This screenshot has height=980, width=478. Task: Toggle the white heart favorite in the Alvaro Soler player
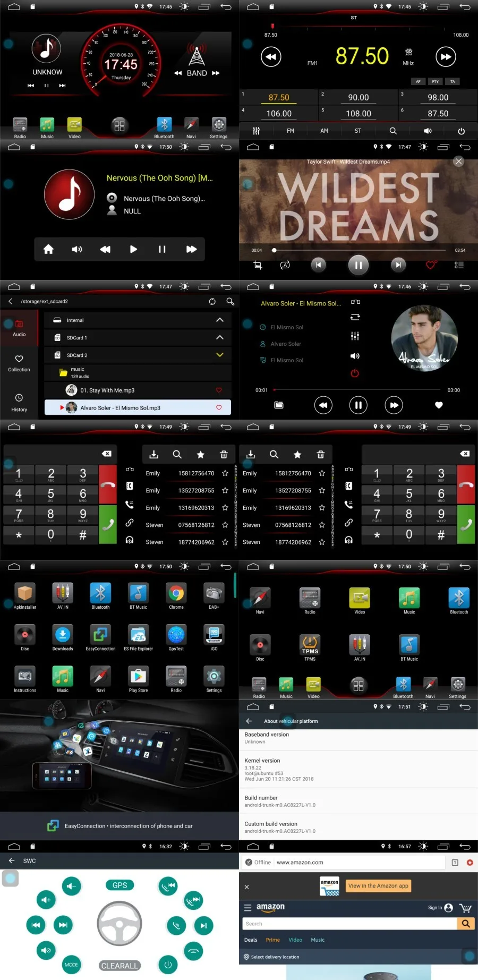pyautogui.click(x=439, y=405)
